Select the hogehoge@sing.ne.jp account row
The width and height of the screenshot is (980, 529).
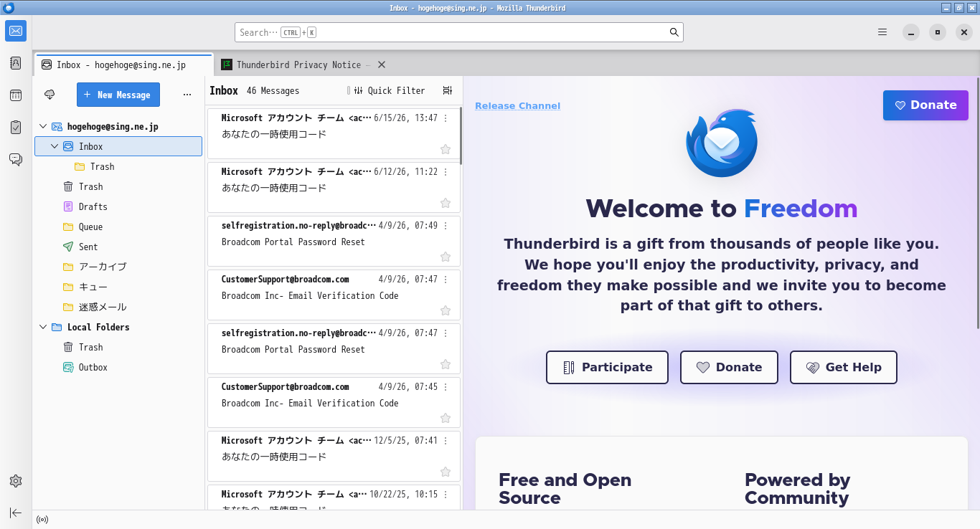118,126
